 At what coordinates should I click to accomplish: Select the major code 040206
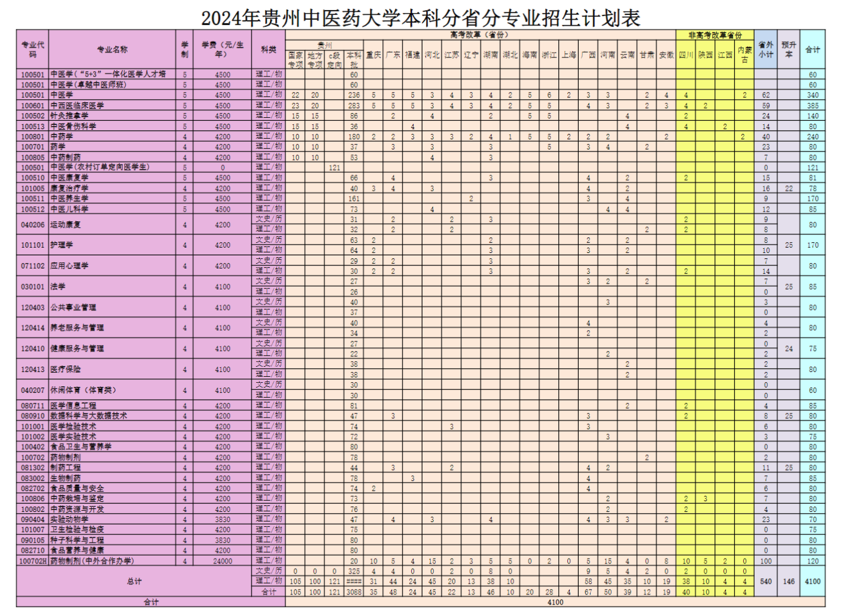click(32, 225)
